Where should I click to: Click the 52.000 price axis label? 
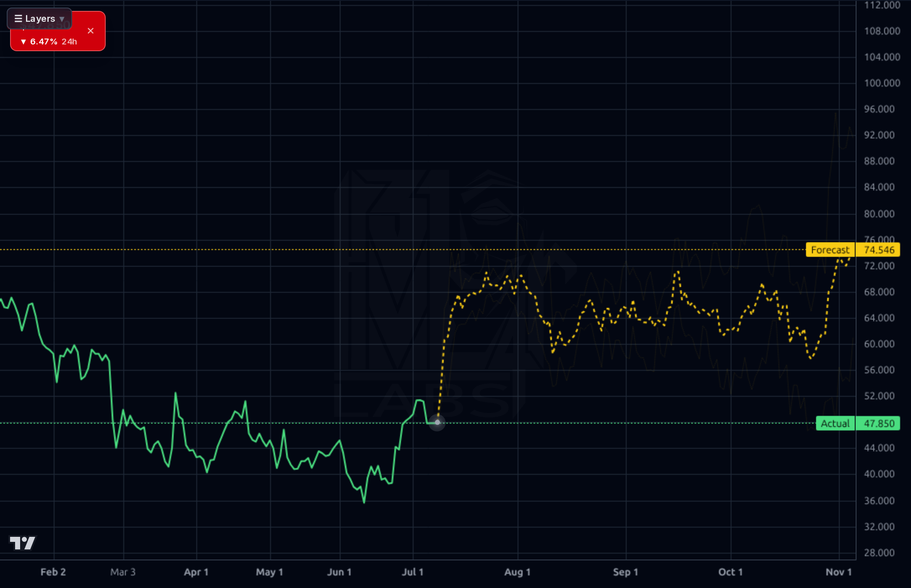click(x=879, y=396)
